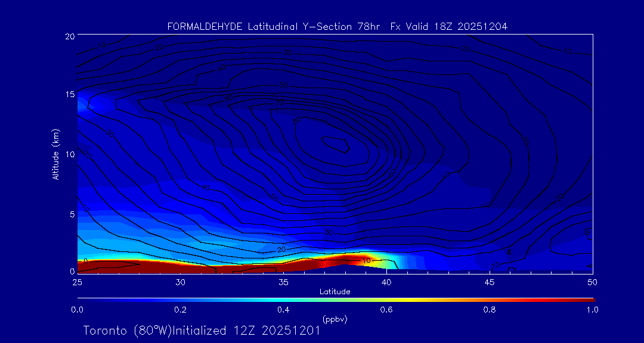Click the 20 km altitude tick label
The height and width of the screenshot is (343, 644).
pyautogui.click(x=69, y=36)
